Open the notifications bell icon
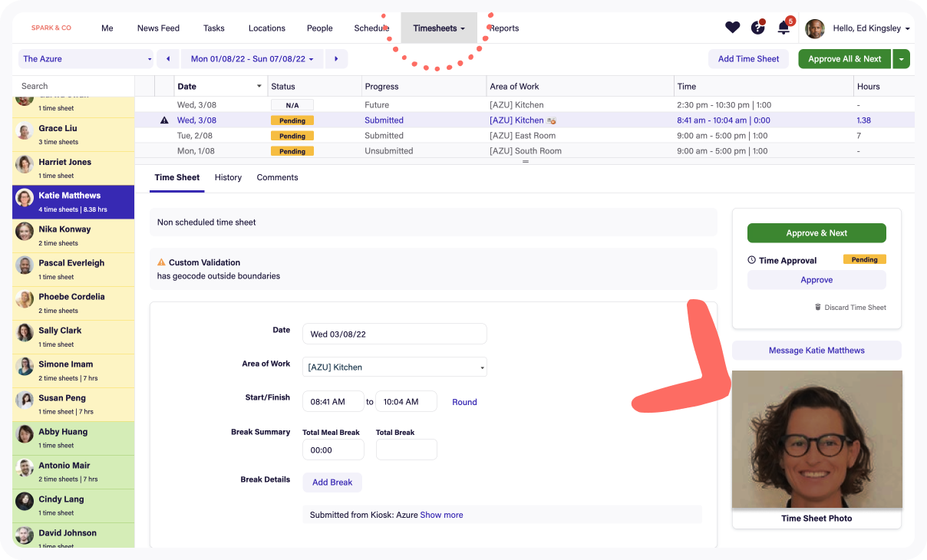 tap(783, 27)
